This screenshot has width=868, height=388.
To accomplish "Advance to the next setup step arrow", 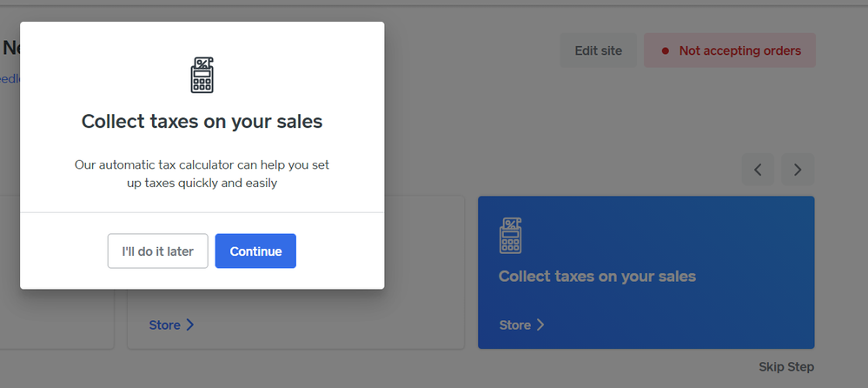I will pyautogui.click(x=798, y=170).
